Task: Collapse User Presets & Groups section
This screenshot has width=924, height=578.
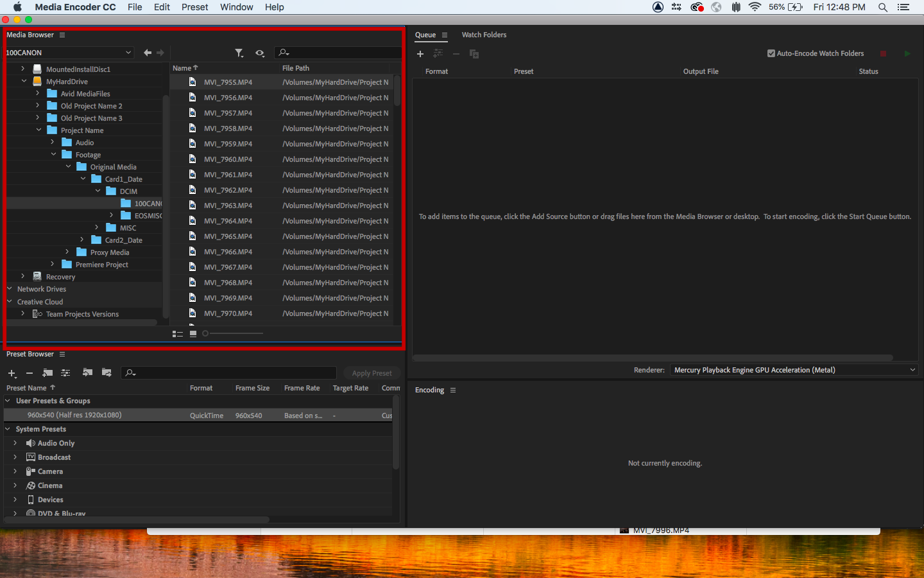Action: coord(8,401)
